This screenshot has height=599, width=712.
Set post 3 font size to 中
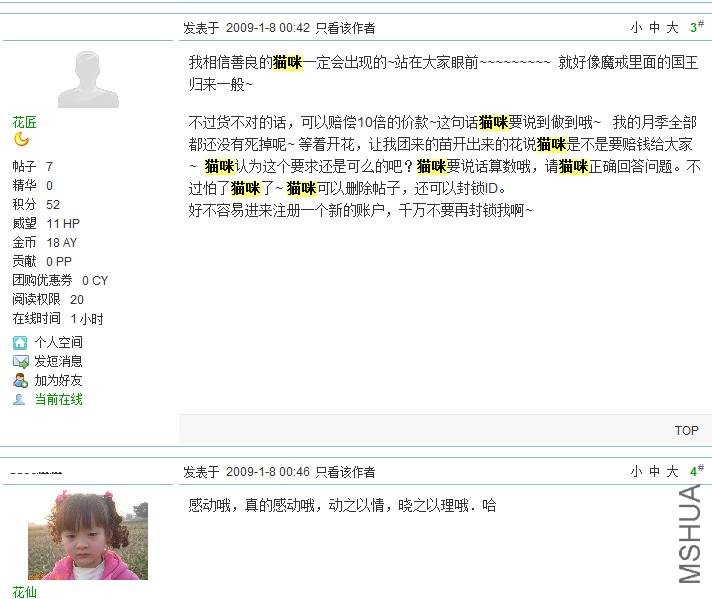tap(654, 28)
